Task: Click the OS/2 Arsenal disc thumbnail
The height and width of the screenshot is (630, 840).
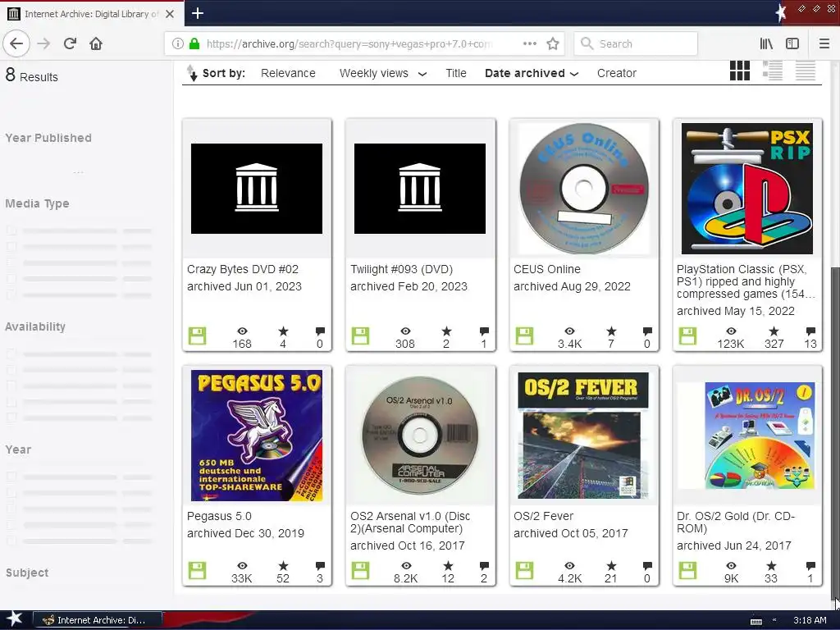Action: tap(420, 436)
